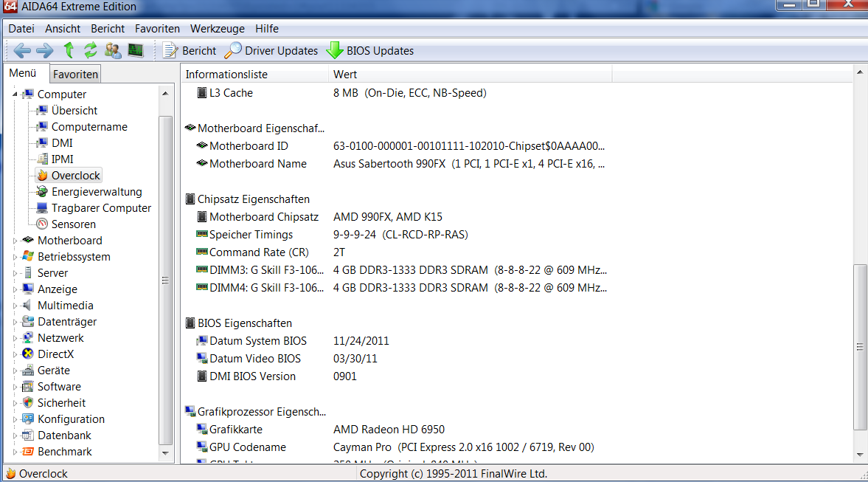Expand the Betriebssystem tree node
This screenshot has height=482, width=868.
pyautogui.click(x=15, y=257)
